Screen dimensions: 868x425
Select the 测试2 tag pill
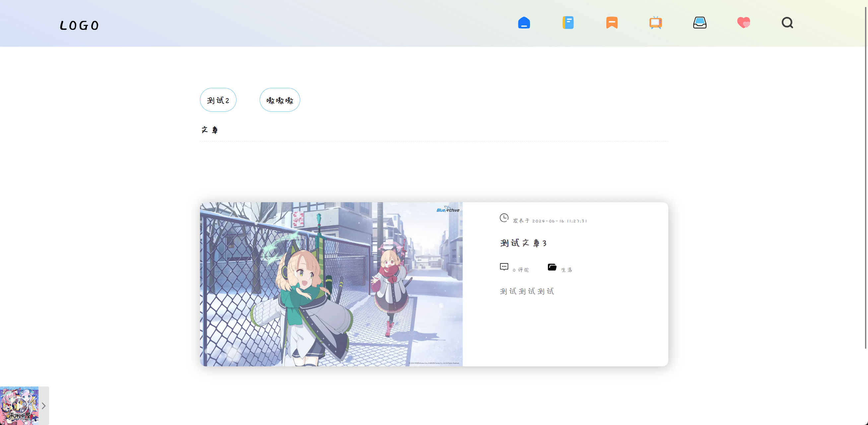tap(218, 100)
